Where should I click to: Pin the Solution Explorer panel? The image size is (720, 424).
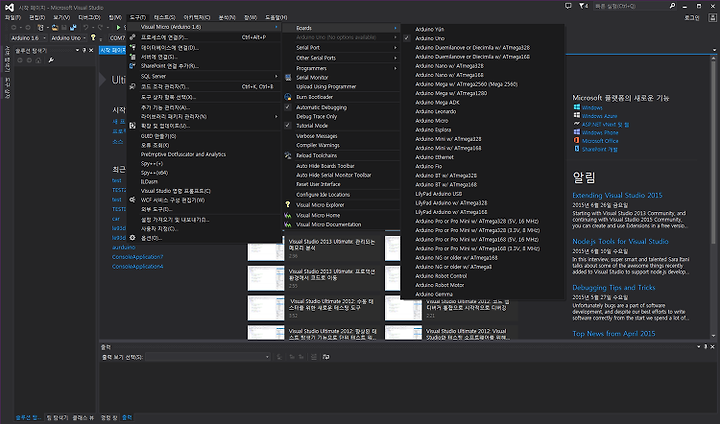pyautogui.click(x=84, y=51)
